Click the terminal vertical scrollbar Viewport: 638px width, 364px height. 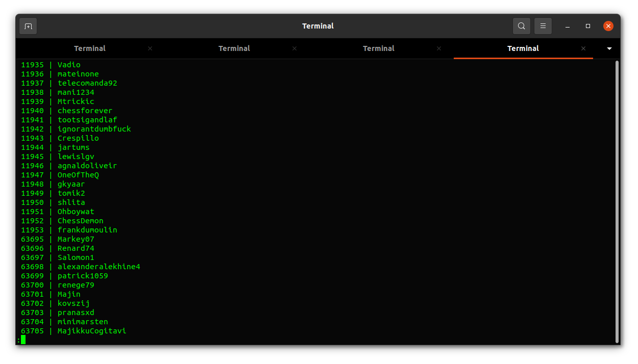pos(617,202)
